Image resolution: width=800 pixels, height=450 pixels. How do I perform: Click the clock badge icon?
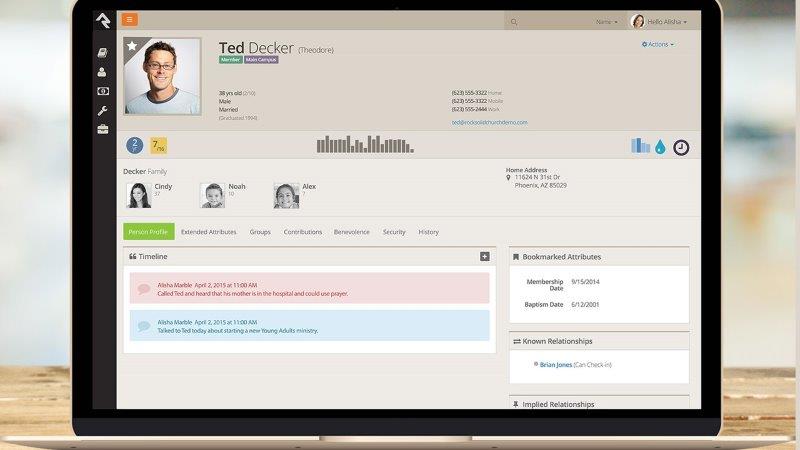[681, 147]
